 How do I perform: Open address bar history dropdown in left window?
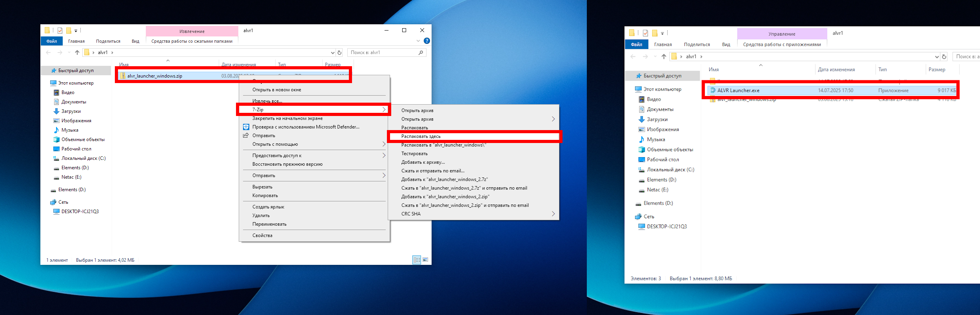[333, 52]
